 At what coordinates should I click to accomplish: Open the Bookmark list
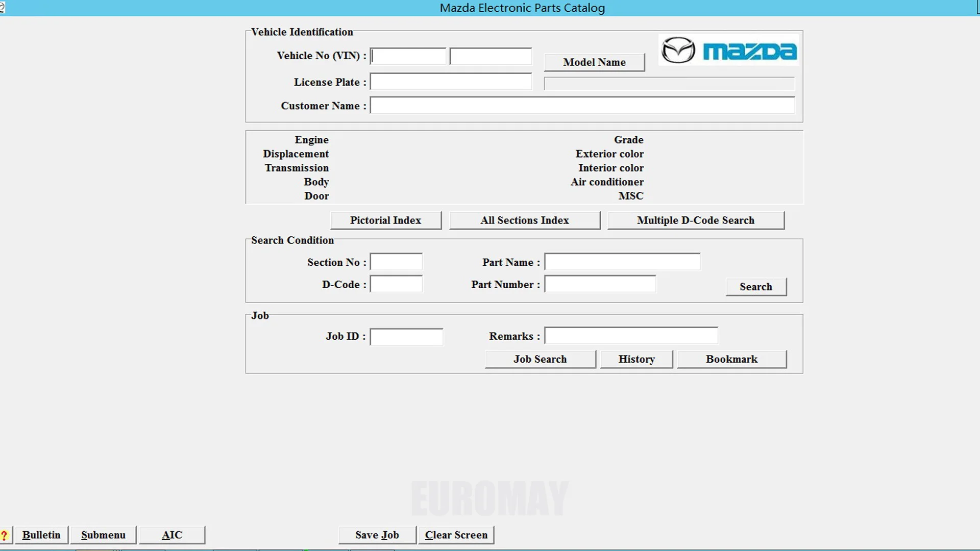(x=731, y=359)
